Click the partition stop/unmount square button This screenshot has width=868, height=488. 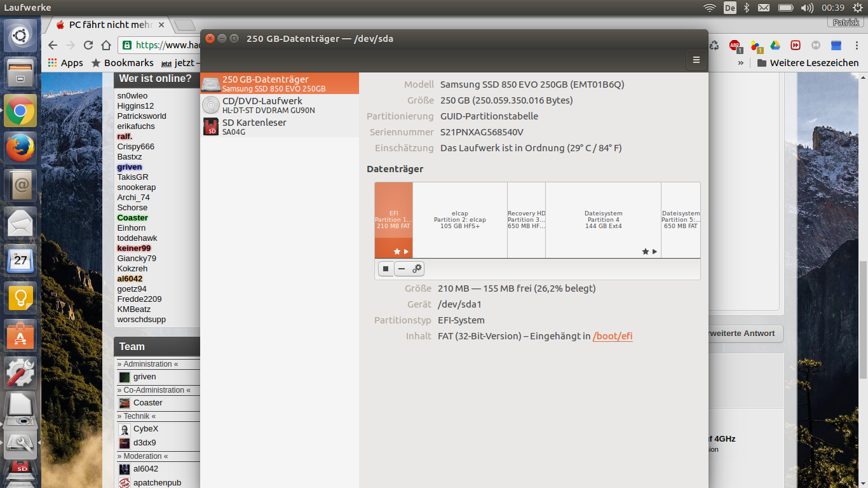(x=386, y=269)
